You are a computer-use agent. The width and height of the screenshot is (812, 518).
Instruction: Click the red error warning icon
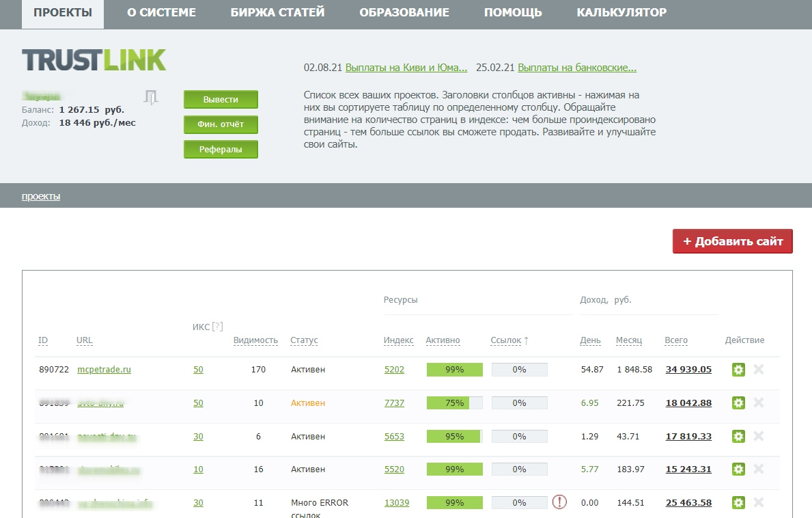point(559,503)
